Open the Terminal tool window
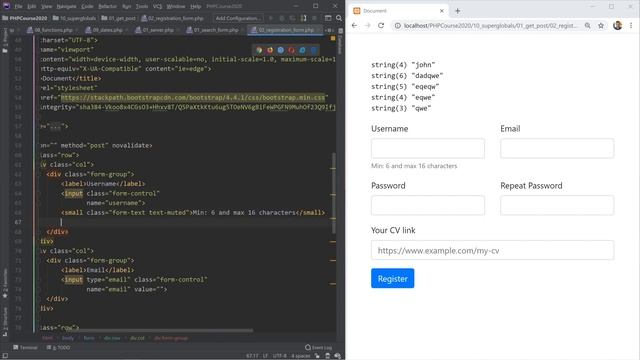Image resolution: width=640 pixels, height=360 pixels. point(25,347)
